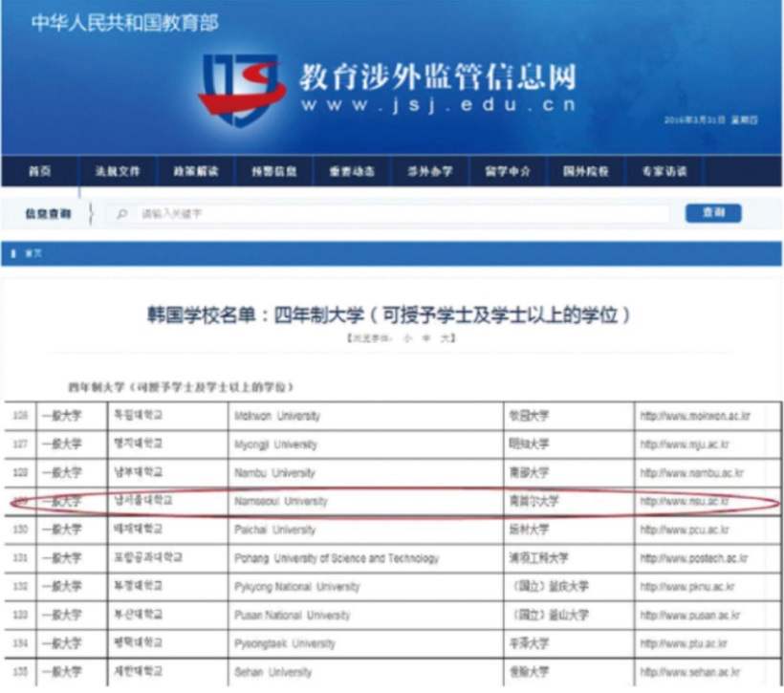Click row number 131 cell

point(20,558)
